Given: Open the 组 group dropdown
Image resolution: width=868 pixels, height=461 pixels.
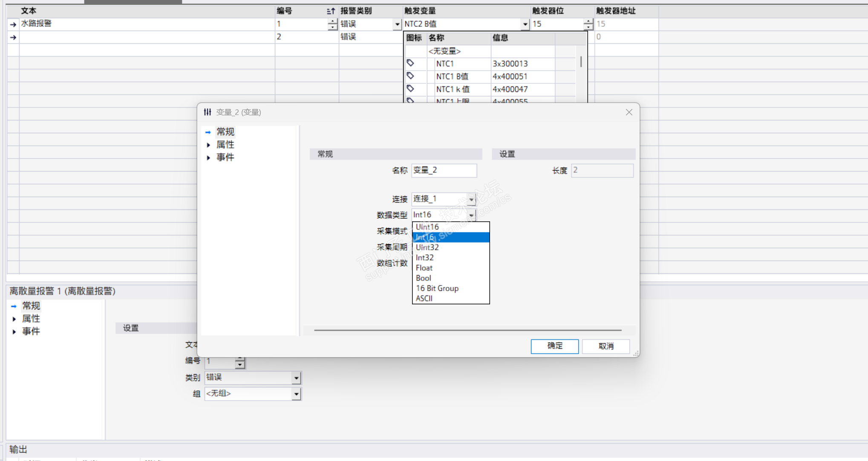Looking at the screenshot, I should tap(296, 394).
